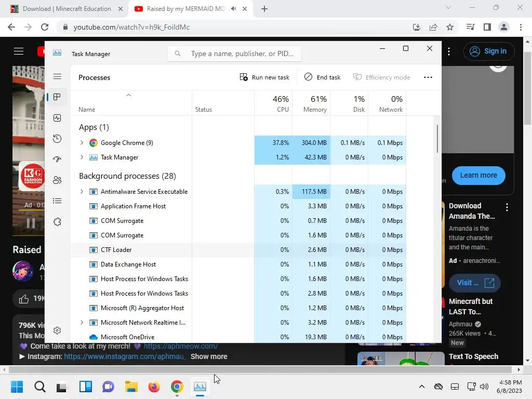Image resolution: width=532 pixels, height=399 pixels.
Task: Click the browser horizontal scrollbar
Action: pos(260,369)
